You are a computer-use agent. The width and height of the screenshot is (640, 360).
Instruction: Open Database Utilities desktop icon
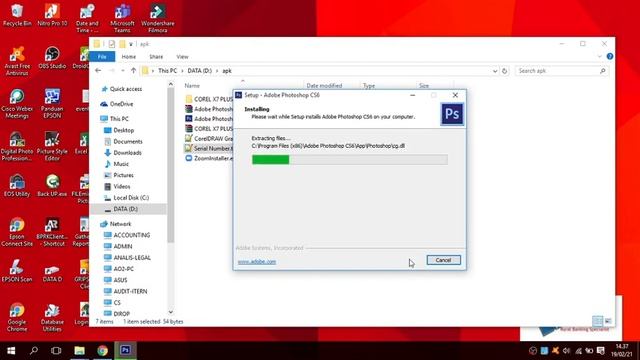[52, 317]
